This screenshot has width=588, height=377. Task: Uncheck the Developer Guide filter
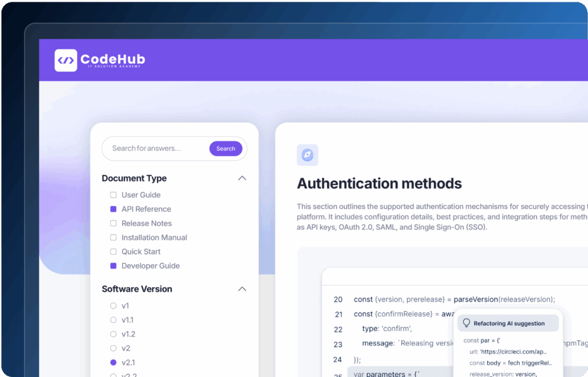pyautogui.click(x=113, y=265)
